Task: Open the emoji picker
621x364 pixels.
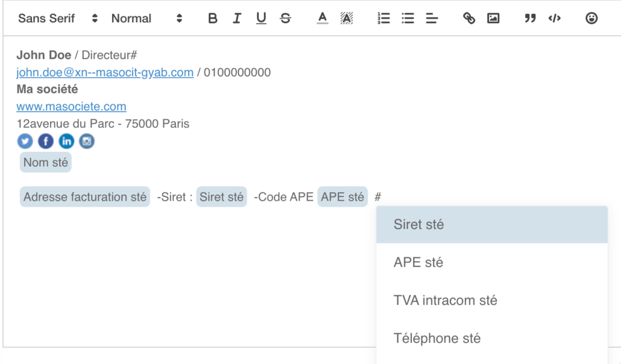Action: click(x=591, y=19)
